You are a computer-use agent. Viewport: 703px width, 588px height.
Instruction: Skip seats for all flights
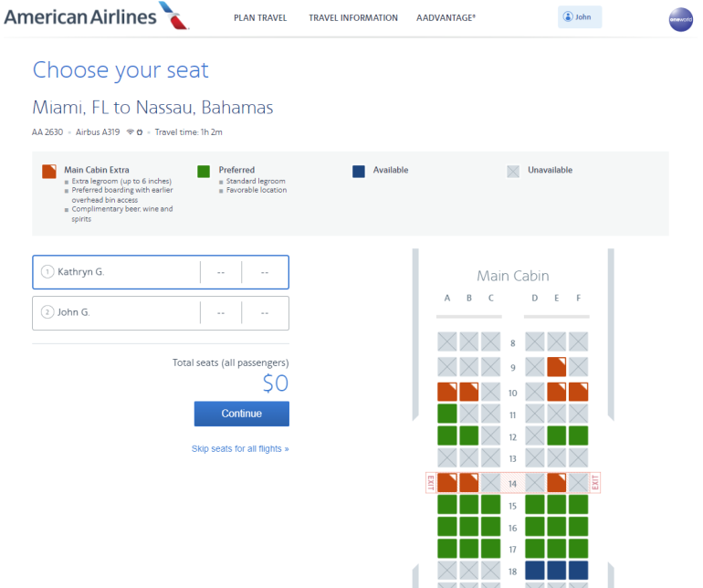(240, 449)
